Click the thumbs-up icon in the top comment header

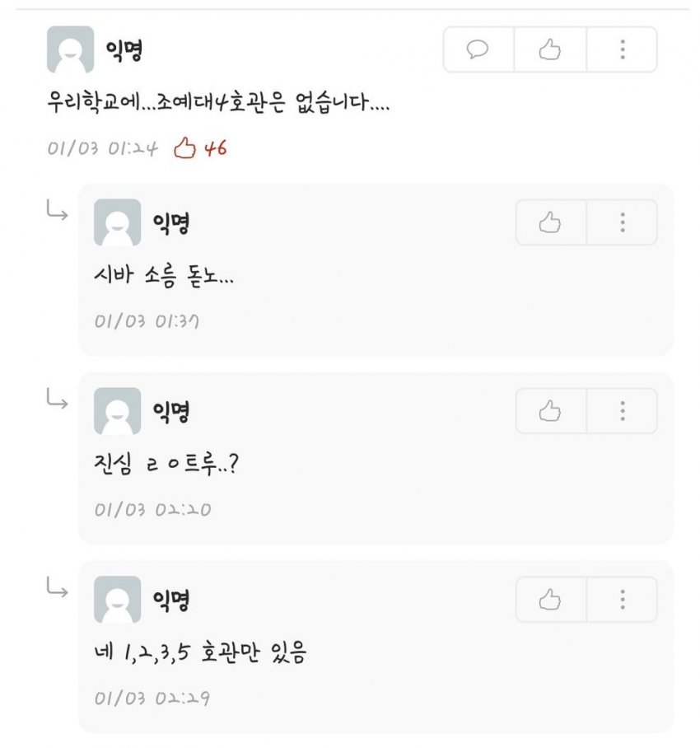[549, 50]
